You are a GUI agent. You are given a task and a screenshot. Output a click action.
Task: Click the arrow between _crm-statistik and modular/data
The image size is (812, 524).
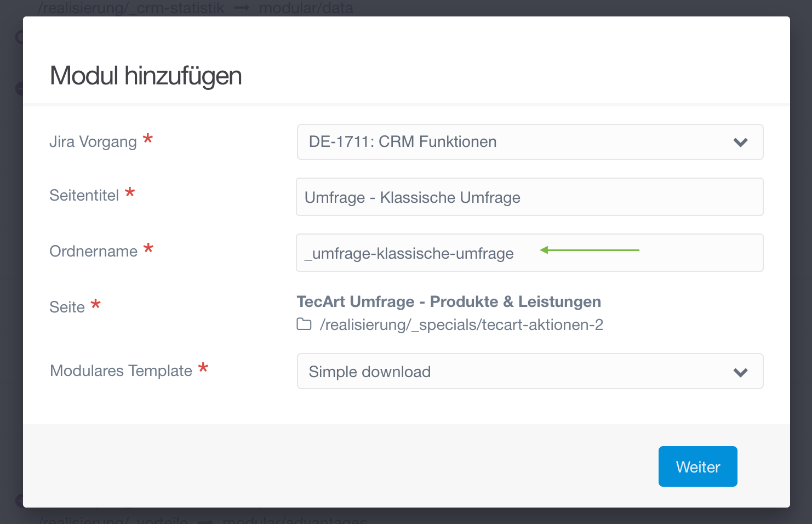click(x=243, y=8)
